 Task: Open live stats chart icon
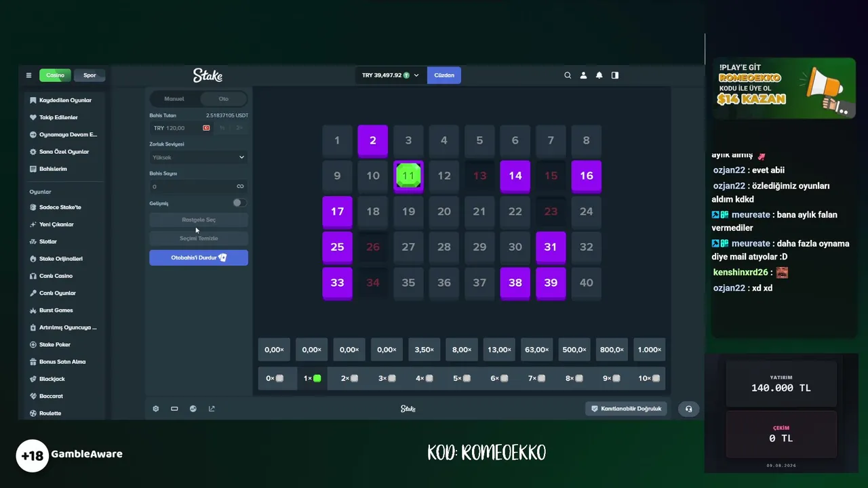[193, 409]
